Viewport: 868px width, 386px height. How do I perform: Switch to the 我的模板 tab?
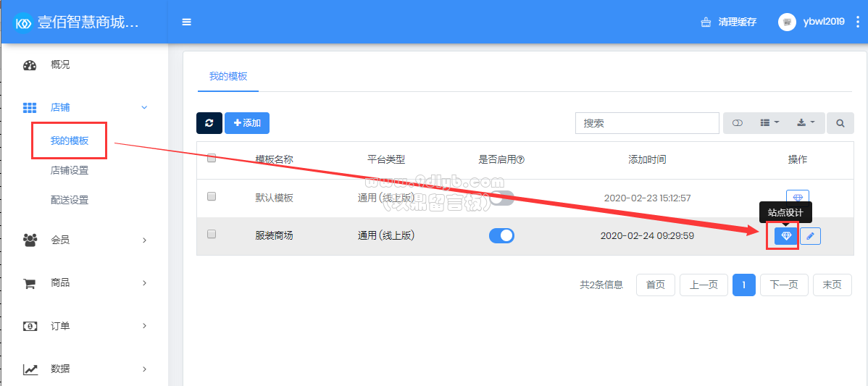(228, 76)
